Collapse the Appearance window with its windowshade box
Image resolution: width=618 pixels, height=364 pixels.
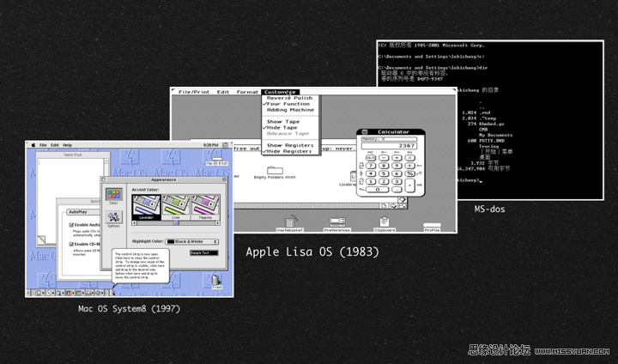[x=224, y=179]
